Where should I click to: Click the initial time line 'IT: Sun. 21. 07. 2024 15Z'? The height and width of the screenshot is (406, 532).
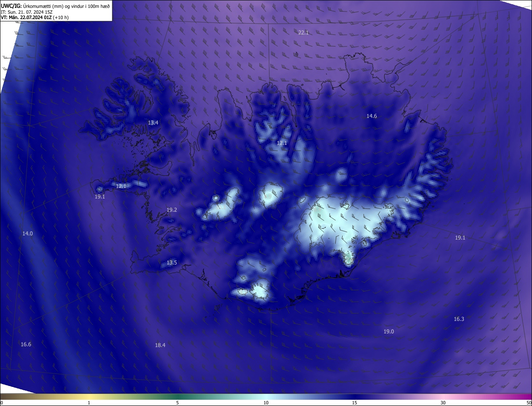[27, 12]
